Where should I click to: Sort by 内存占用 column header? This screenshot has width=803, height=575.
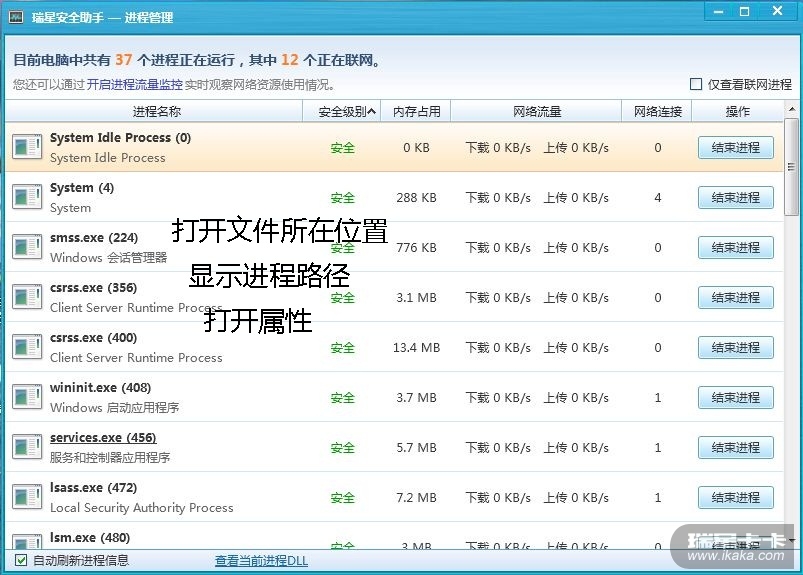click(416, 111)
